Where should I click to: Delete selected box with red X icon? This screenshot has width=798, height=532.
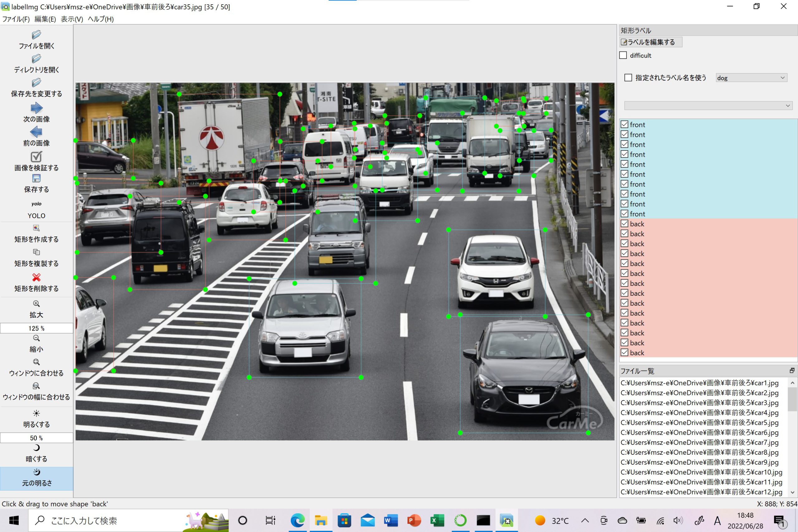point(36,278)
